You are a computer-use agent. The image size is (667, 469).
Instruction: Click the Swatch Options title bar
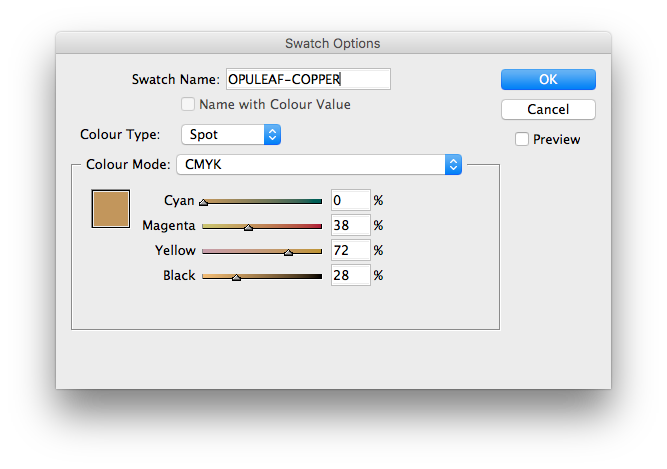tap(333, 43)
